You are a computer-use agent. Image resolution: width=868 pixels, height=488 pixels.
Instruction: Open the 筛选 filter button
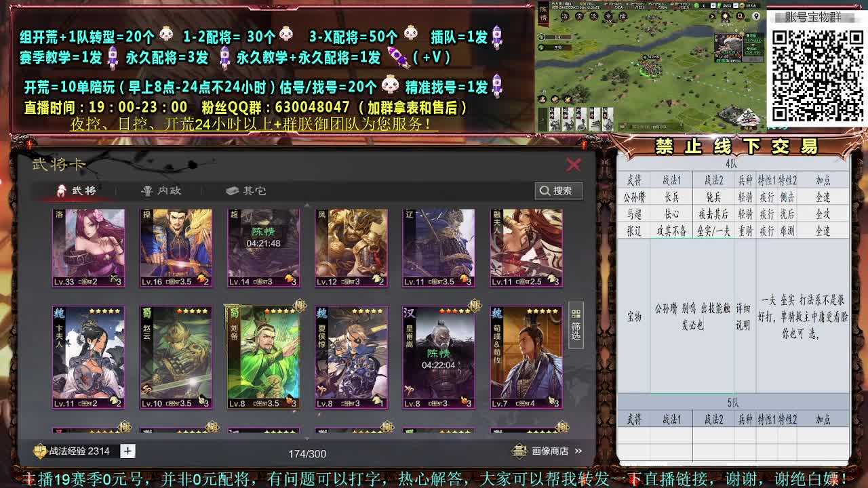click(x=576, y=325)
